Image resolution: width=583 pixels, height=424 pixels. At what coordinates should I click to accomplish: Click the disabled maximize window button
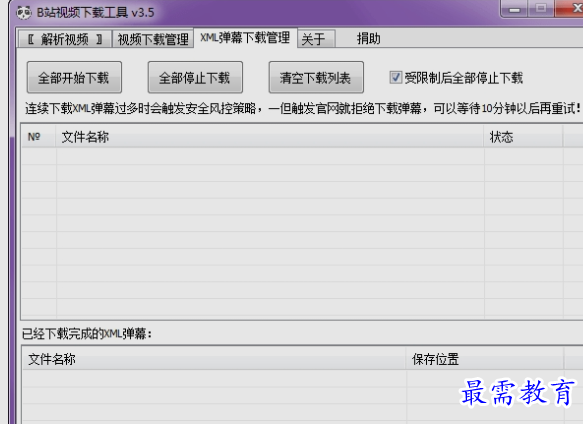(541, 9)
